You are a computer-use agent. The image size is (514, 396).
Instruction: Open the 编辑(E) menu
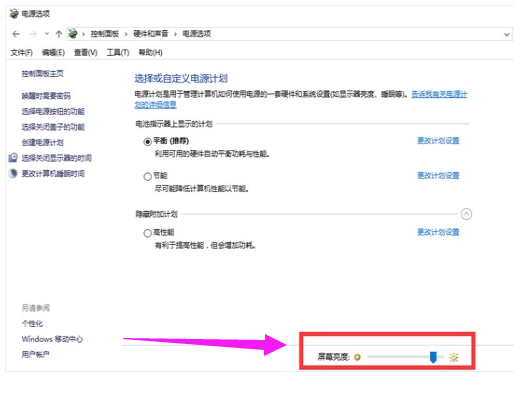tap(53, 53)
